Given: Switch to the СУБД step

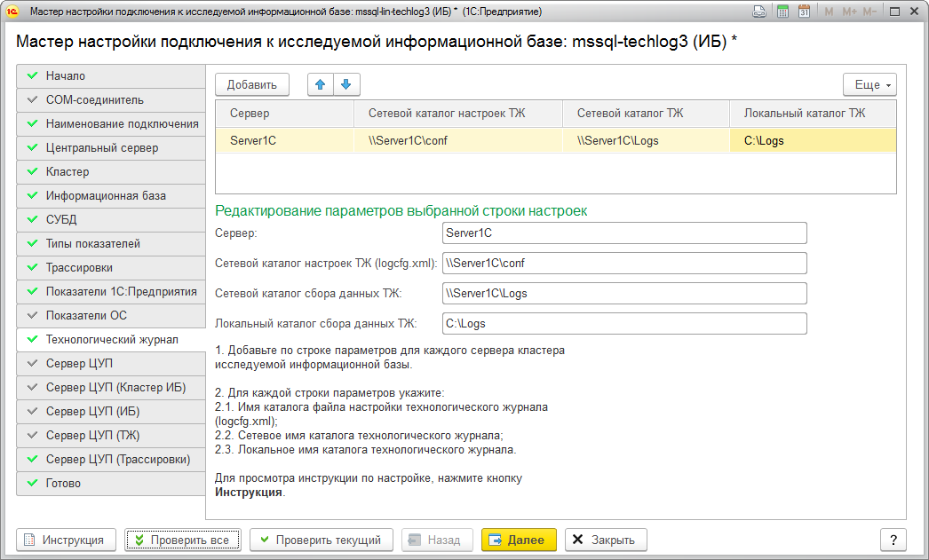Looking at the screenshot, I should pos(110,219).
